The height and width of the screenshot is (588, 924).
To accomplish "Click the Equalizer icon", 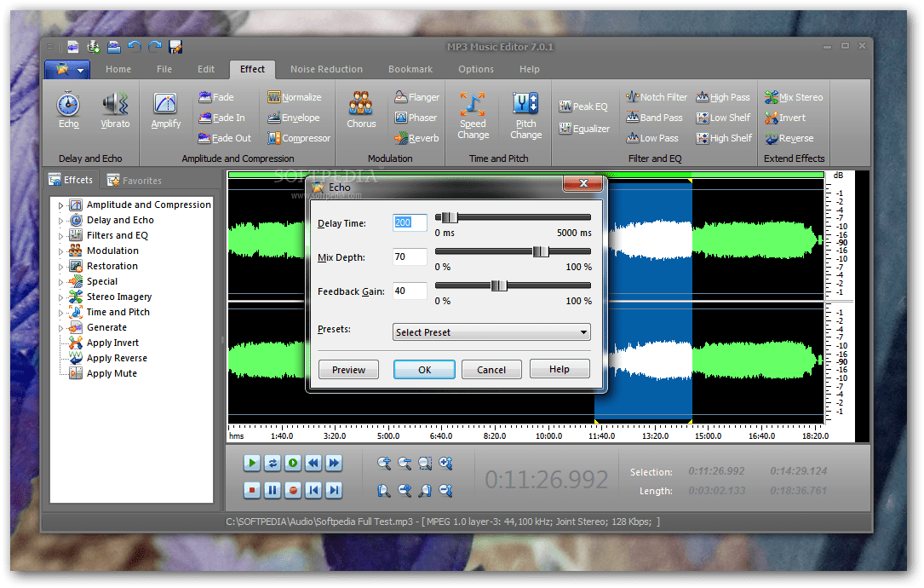I will (585, 128).
